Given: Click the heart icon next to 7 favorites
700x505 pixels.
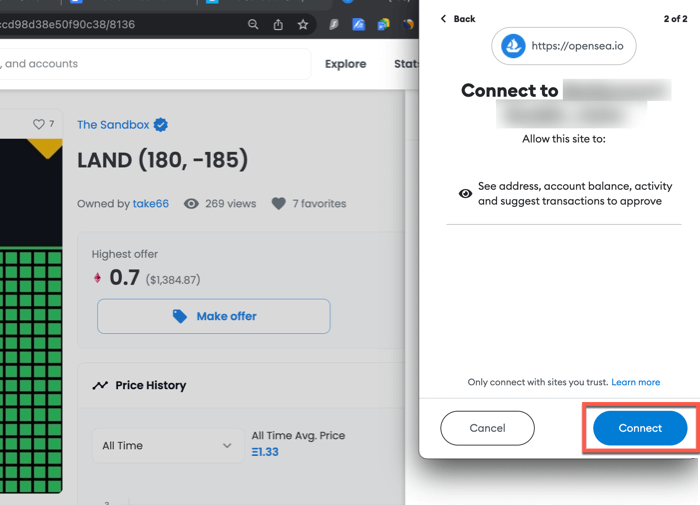Looking at the screenshot, I should (x=279, y=204).
